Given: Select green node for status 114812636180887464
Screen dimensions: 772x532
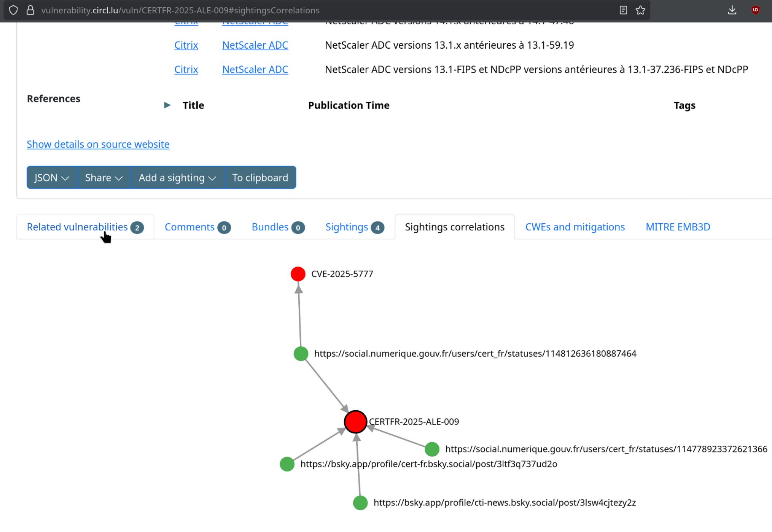Looking at the screenshot, I should tap(301, 354).
